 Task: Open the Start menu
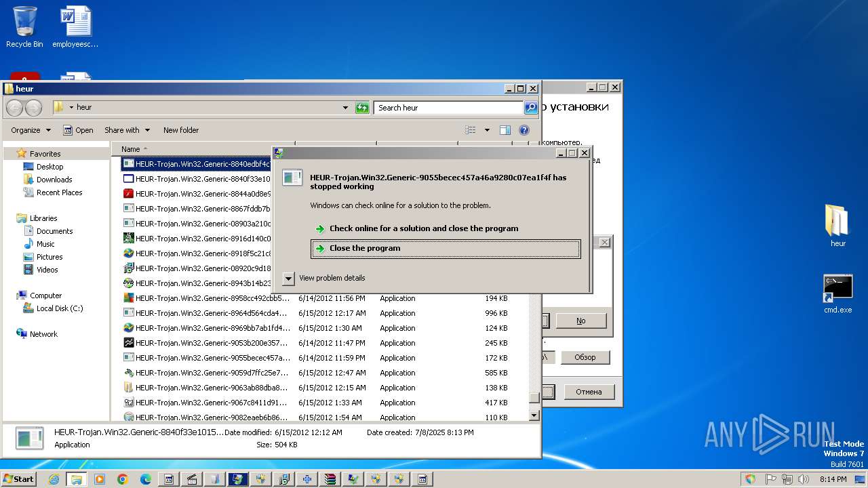pyautogui.click(x=18, y=479)
